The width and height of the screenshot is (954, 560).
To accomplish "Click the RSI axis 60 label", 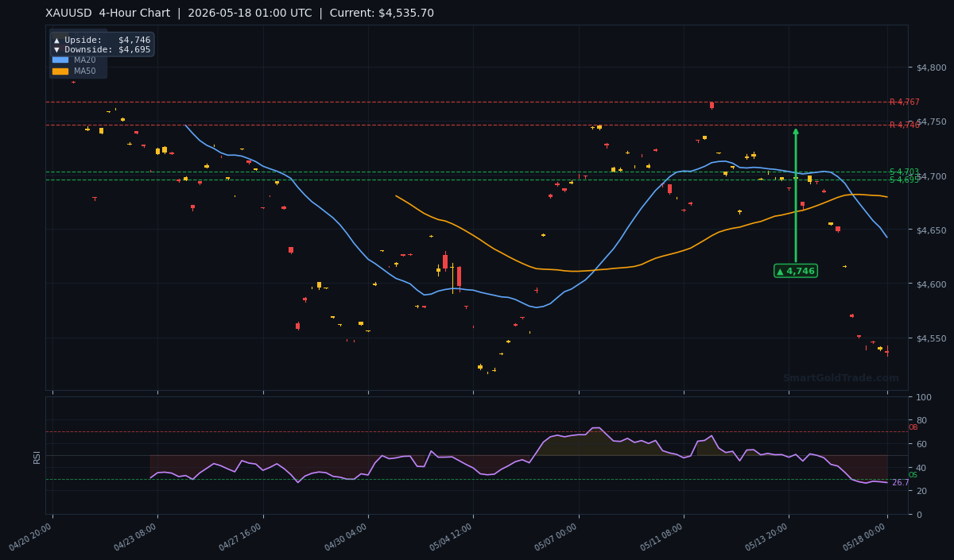I will pyautogui.click(x=921, y=444).
